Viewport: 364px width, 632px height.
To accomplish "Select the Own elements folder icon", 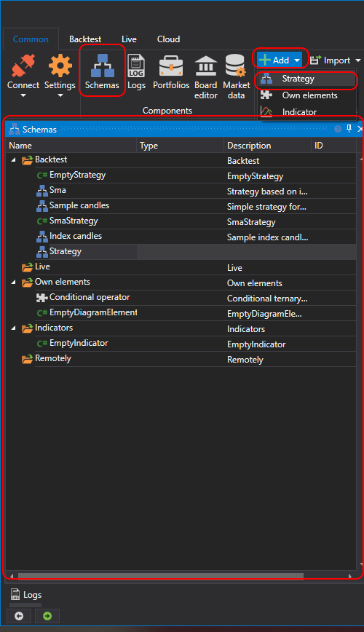I will coord(27,283).
